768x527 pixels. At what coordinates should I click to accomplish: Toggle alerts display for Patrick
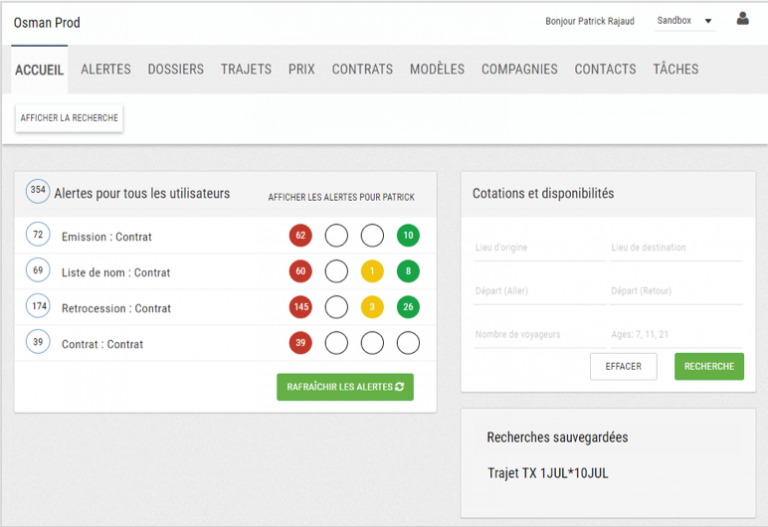click(x=341, y=197)
